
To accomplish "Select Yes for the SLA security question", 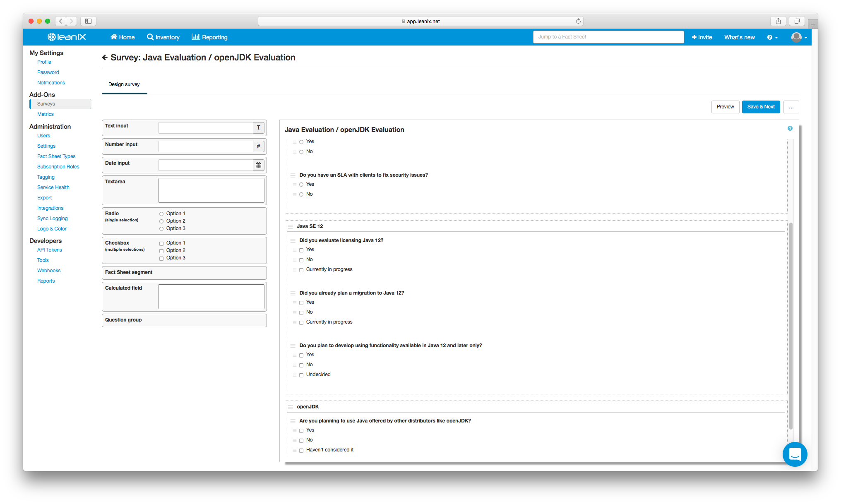I will (x=301, y=185).
